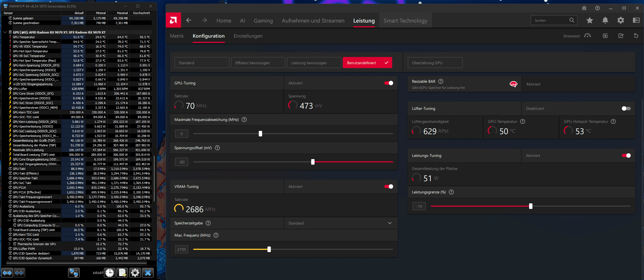Collapse the GPU D3D-Auslastung subgroup
Image resolution: width=644 pixels, height=280 pixels.
coord(9,221)
